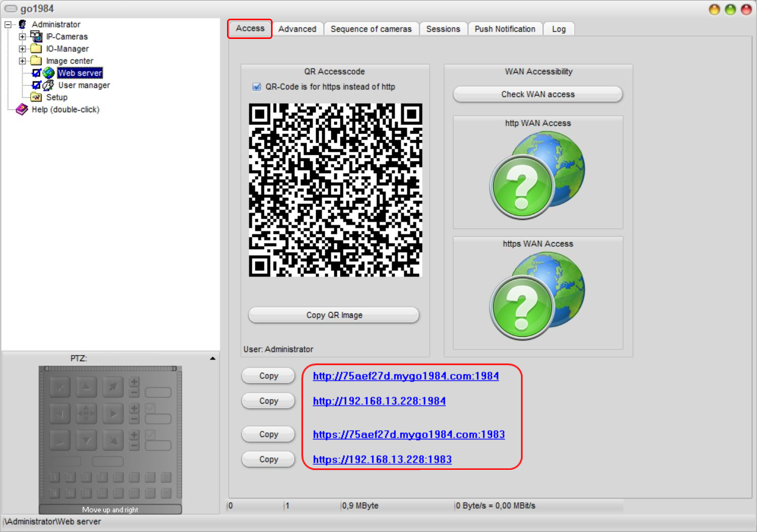Click PTZ preset button 2
The height and width of the screenshot is (532, 757).
coord(71,477)
